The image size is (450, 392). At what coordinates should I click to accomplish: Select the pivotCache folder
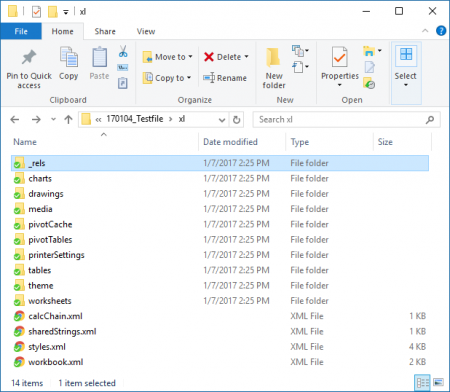click(220, 224)
